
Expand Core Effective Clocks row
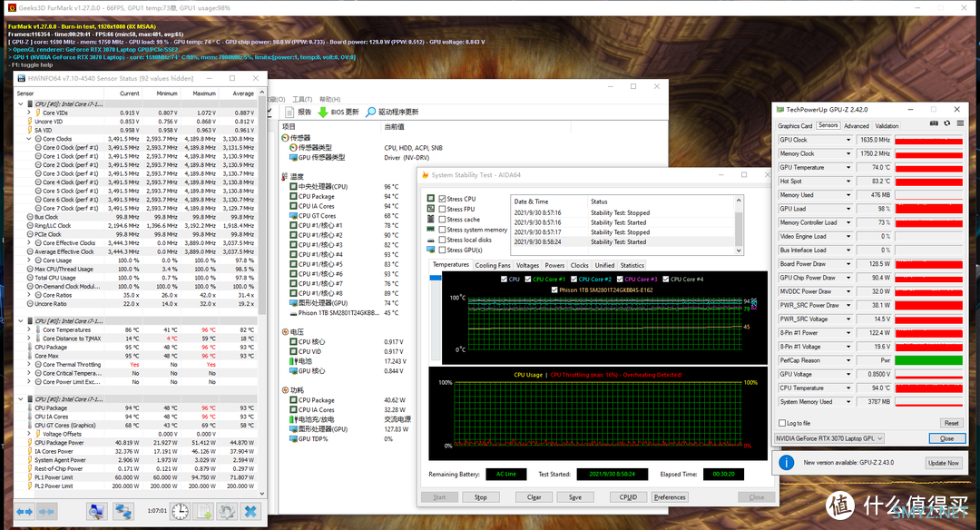point(29,242)
